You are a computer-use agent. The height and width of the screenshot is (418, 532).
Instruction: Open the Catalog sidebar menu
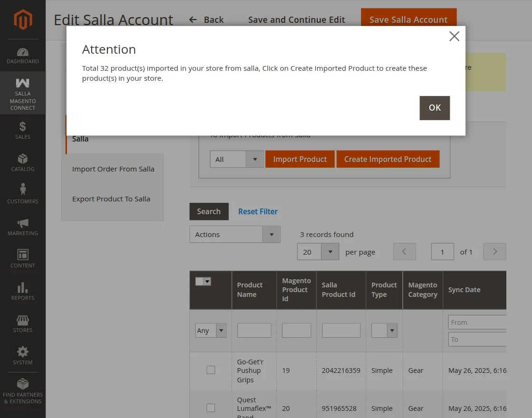click(23, 163)
